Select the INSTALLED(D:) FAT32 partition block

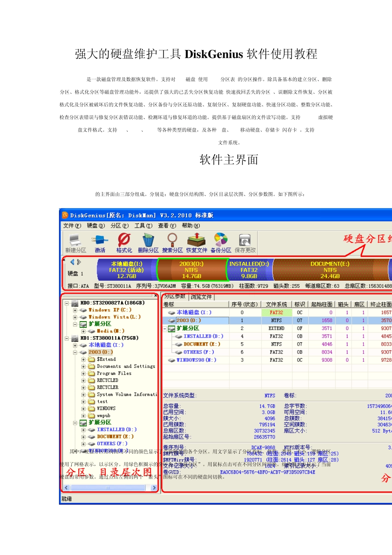coord(249,270)
